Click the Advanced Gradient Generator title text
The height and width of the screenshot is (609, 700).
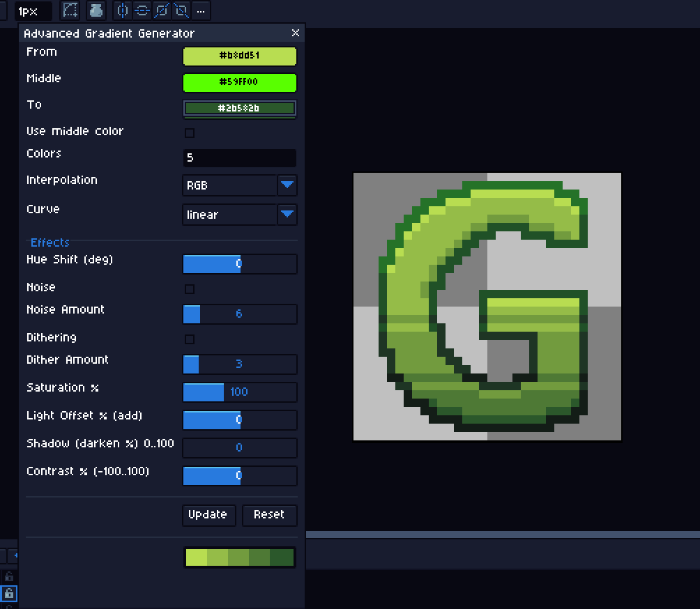pos(109,33)
